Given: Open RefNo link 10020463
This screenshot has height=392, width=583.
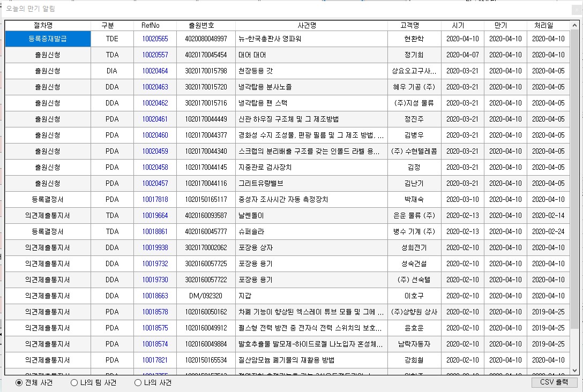Looking at the screenshot, I should click(x=155, y=87).
